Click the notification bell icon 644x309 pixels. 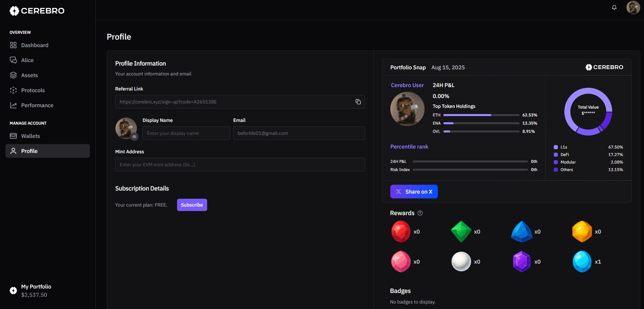614,8
